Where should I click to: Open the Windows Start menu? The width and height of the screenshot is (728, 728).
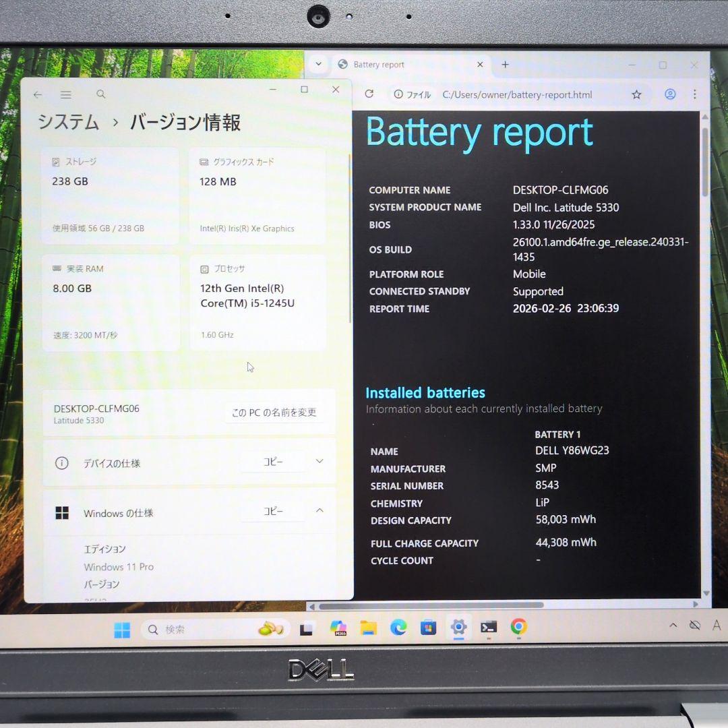click(122, 630)
